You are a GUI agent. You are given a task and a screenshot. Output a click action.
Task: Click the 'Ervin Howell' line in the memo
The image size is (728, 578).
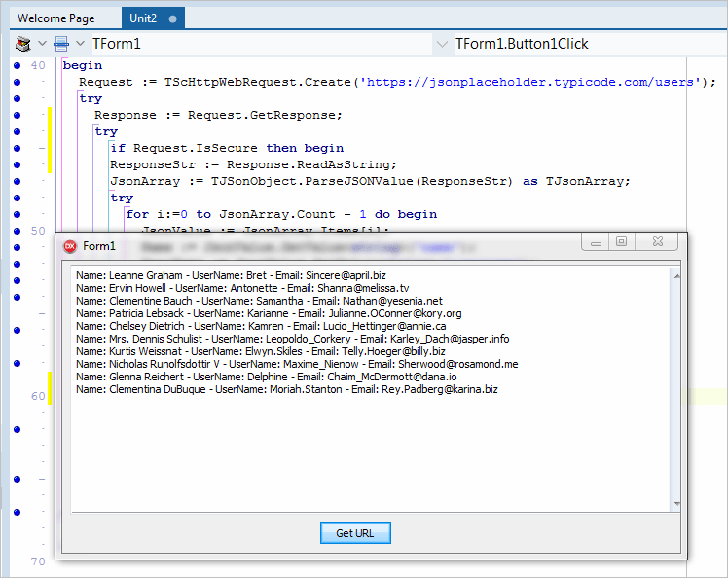pyautogui.click(x=242, y=288)
